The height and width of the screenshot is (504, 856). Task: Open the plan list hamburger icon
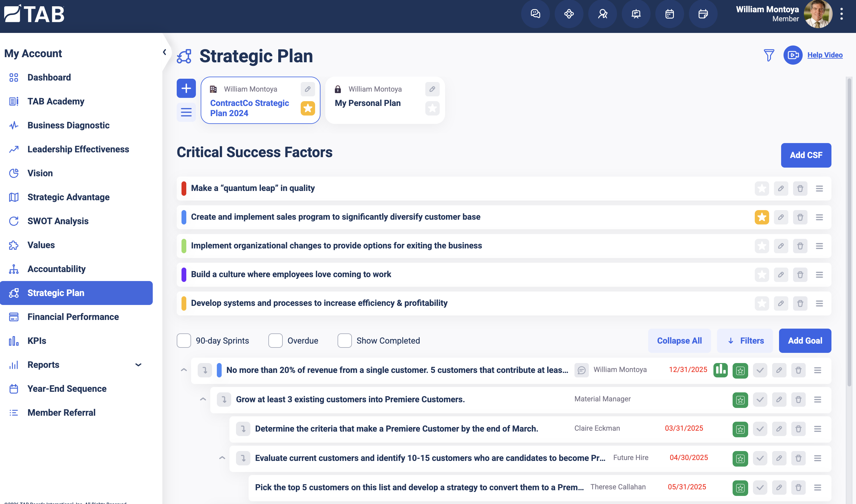[186, 112]
